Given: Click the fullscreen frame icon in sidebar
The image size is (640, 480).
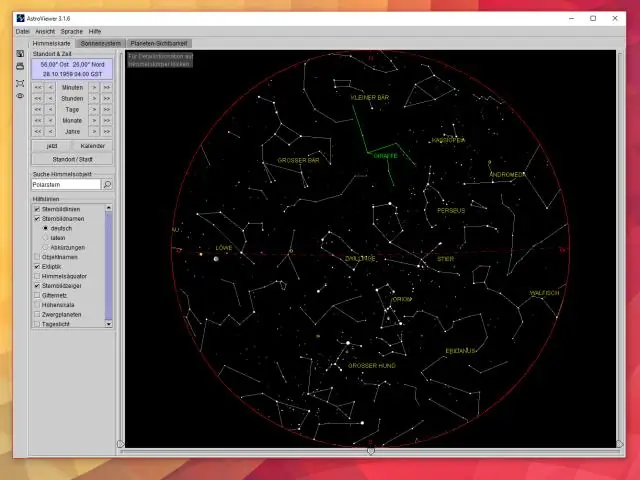Looking at the screenshot, I should click(x=20, y=82).
